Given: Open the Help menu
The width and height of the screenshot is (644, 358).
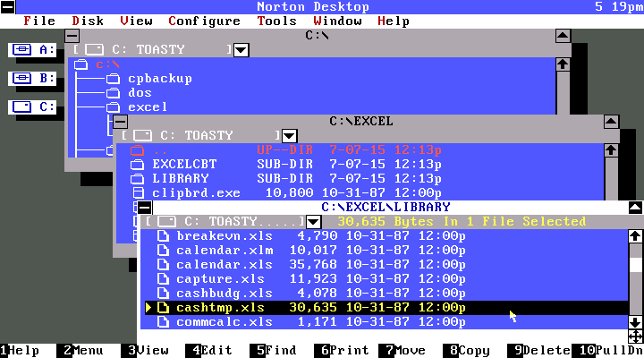Looking at the screenshot, I should (393, 21).
